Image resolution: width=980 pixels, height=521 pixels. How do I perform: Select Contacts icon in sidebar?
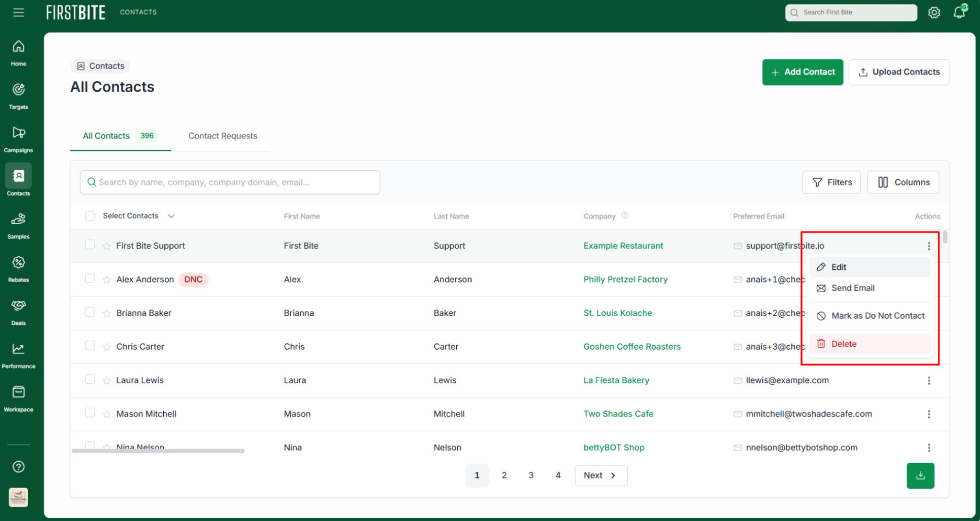(x=18, y=176)
